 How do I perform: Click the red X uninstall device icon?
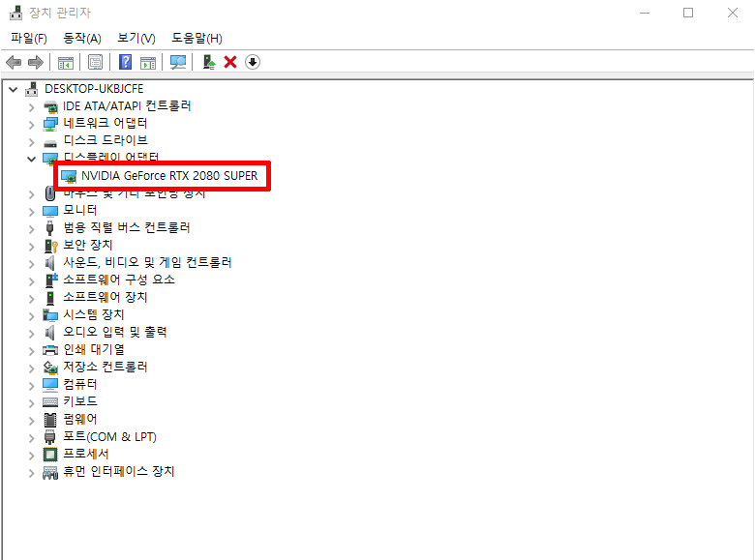coord(230,62)
